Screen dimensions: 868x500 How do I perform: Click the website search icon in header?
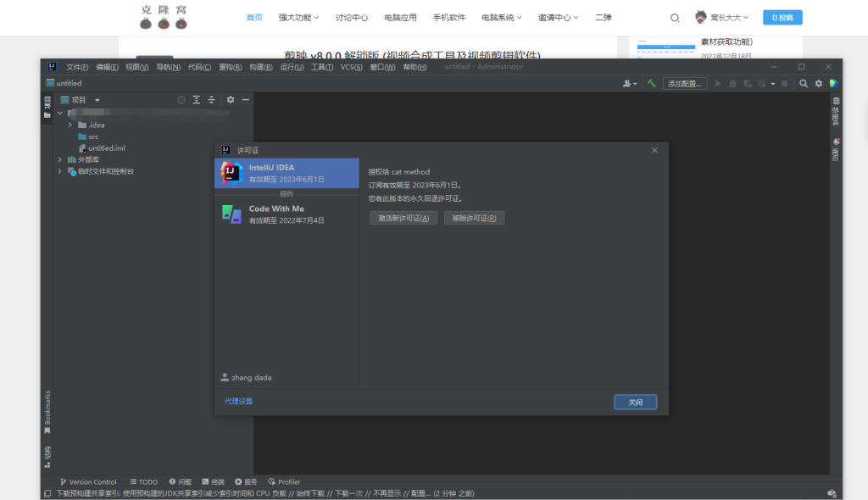pos(674,18)
